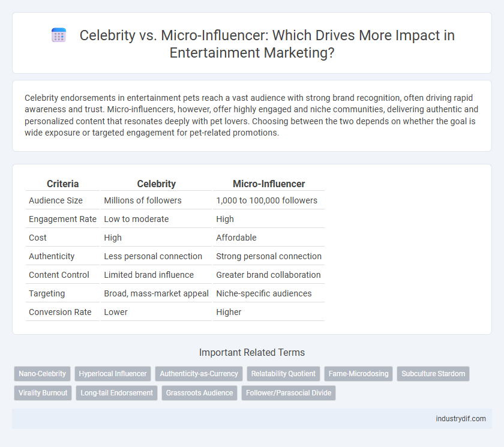The image size is (504, 447).
Task: Click the Micro-Influencer column header
Action: (269, 184)
